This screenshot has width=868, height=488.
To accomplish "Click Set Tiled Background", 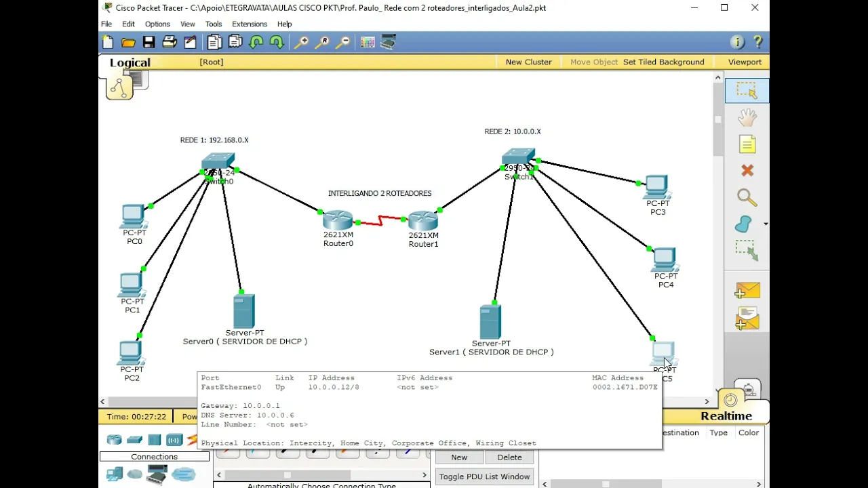I will 663,62.
